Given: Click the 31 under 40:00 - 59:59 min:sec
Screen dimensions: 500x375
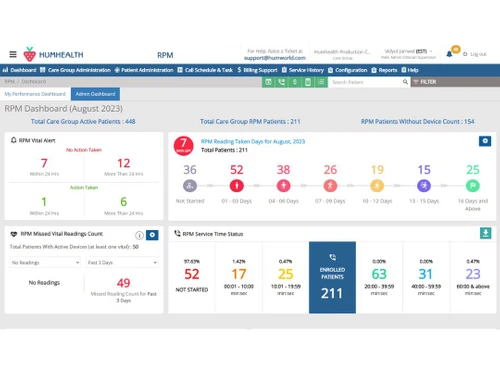Looking at the screenshot, I should 426,274.
